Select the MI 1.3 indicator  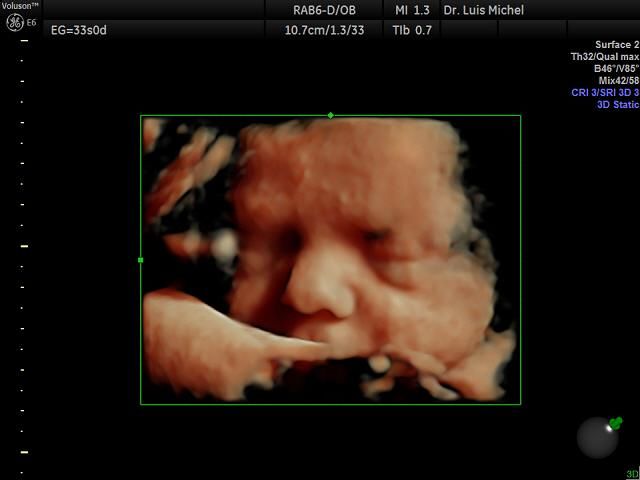point(414,10)
